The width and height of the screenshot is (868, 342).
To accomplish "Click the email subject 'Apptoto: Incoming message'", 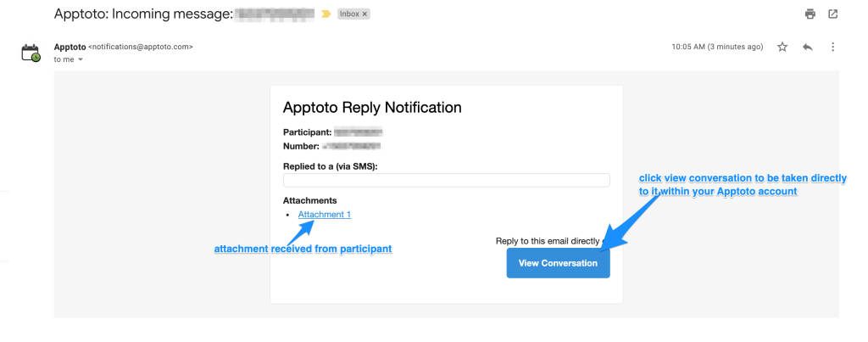I will click(x=142, y=14).
